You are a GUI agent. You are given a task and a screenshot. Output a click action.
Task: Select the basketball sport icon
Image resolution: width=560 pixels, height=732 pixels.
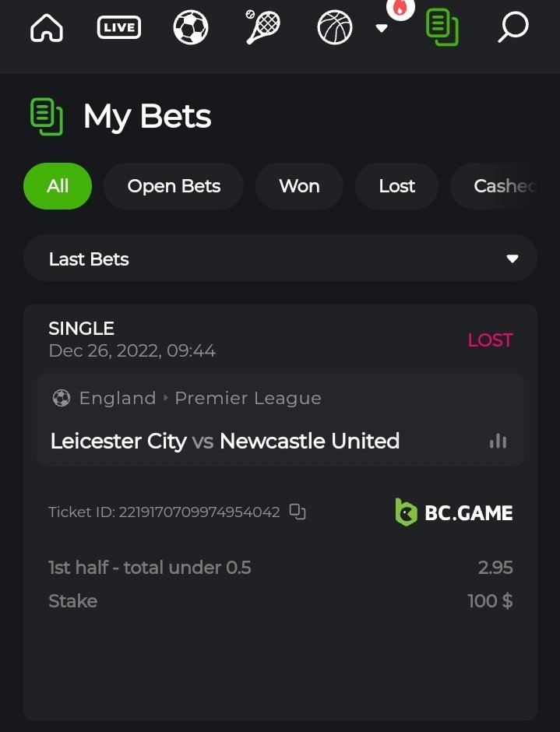click(335, 28)
